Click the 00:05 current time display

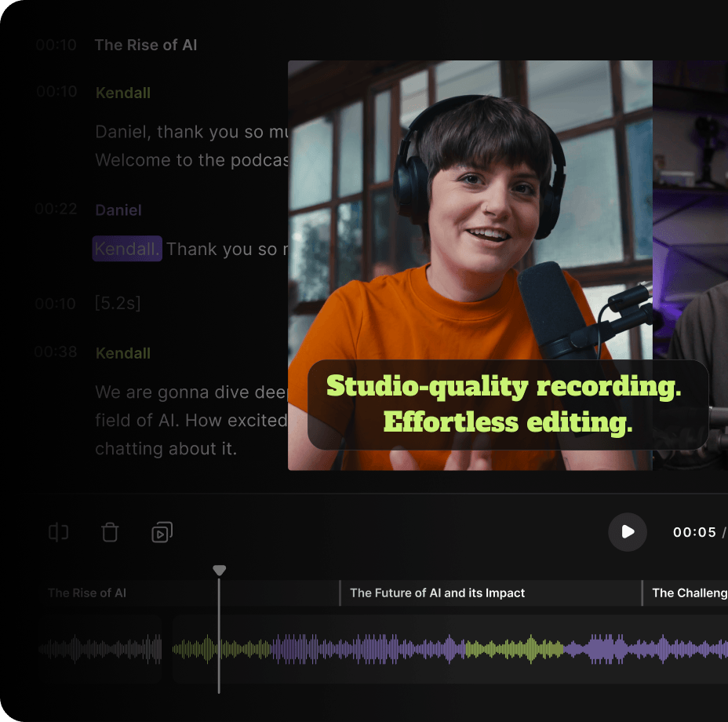coord(694,533)
